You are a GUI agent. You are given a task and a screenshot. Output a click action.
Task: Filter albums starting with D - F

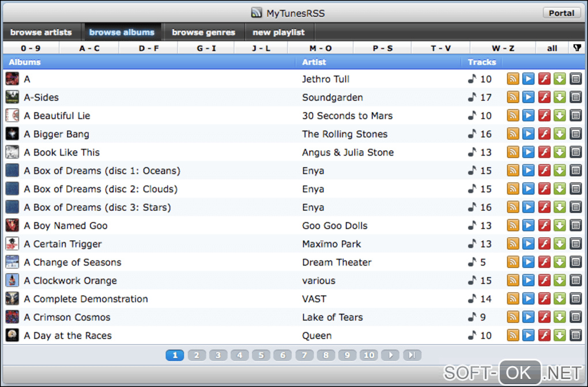(x=149, y=48)
